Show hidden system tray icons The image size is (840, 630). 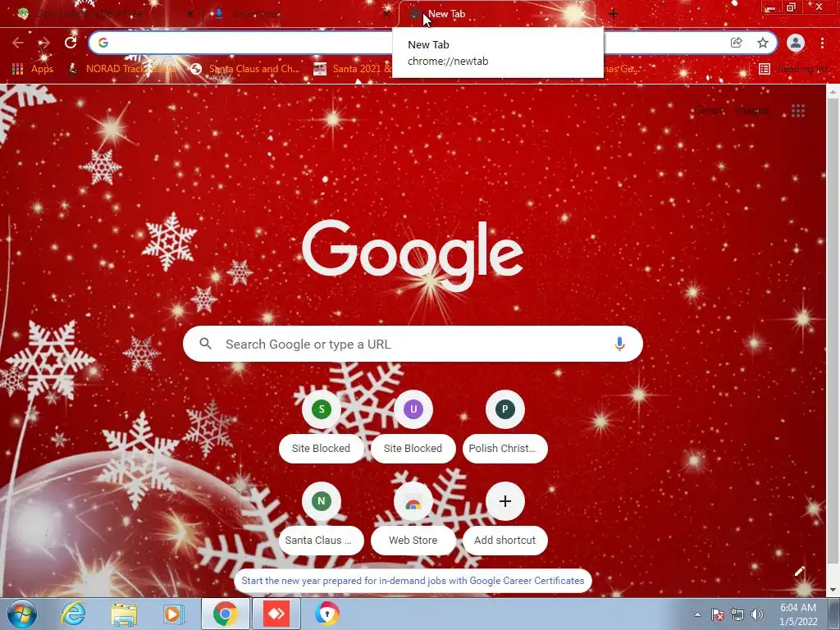(x=697, y=614)
